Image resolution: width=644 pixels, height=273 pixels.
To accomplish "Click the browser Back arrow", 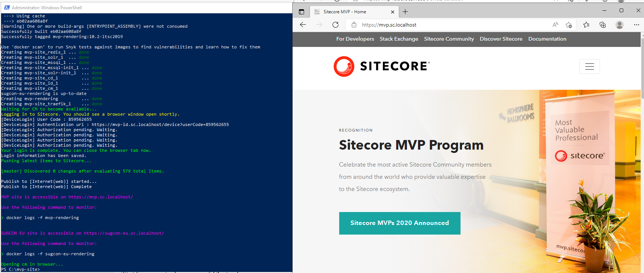I will pos(303,25).
